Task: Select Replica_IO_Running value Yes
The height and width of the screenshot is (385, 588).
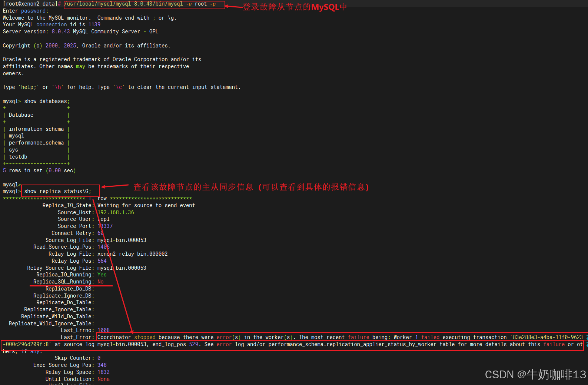Action: tap(102, 275)
